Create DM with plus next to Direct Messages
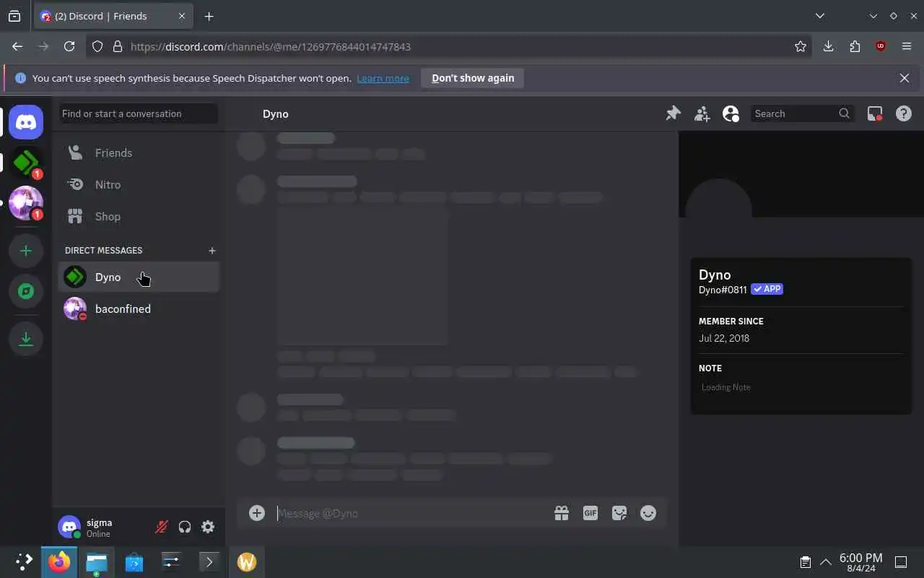The width and height of the screenshot is (924, 578). click(212, 251)
